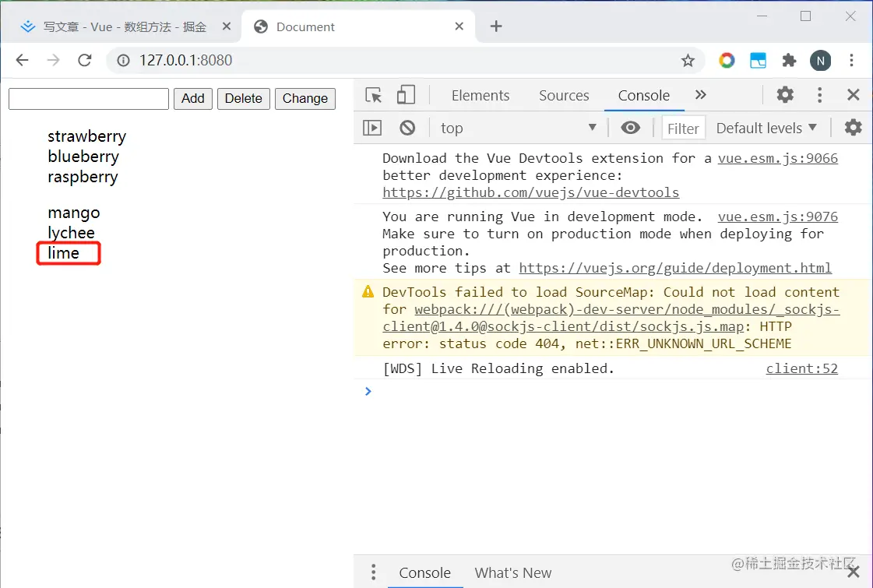Viewport: 873px width, 588px height.
Task: Click the SourceMap warning triangle icon
Action: 368,291
